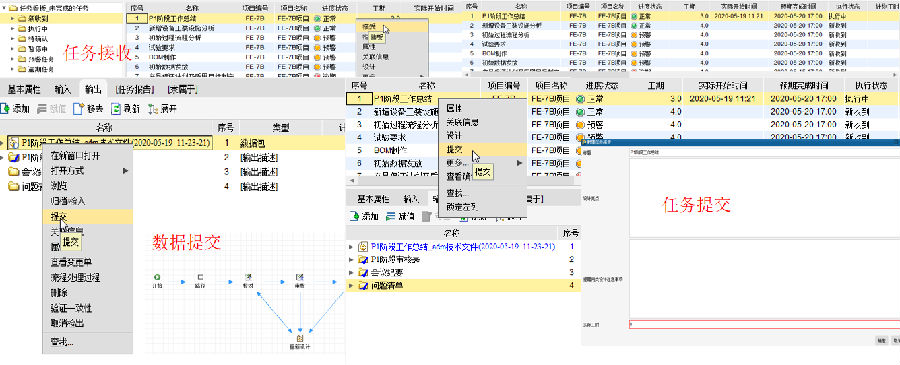
Task: Expand the 暂停中 folder in task tree
Action: tap(13, 49)
